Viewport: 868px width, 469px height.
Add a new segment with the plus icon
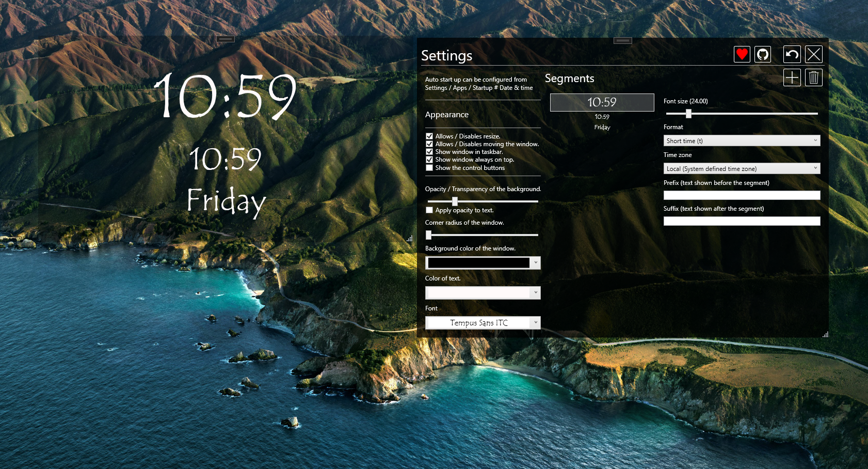(x=792, y=77)
